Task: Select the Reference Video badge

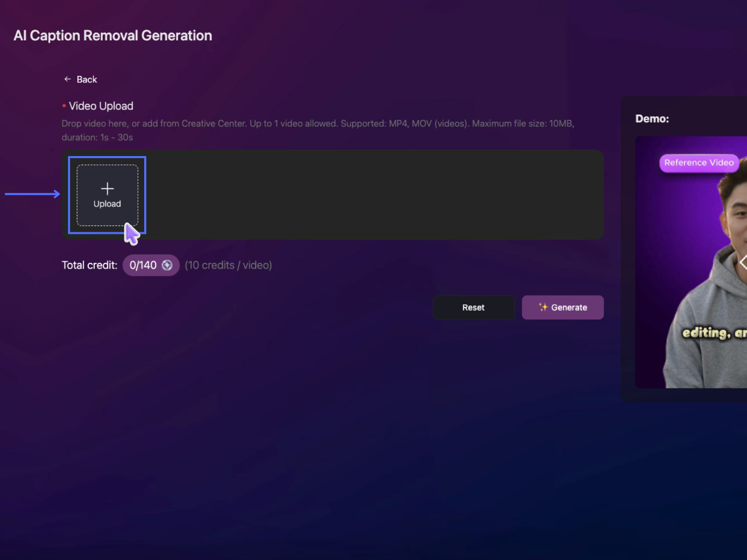Action: point(699,163)
